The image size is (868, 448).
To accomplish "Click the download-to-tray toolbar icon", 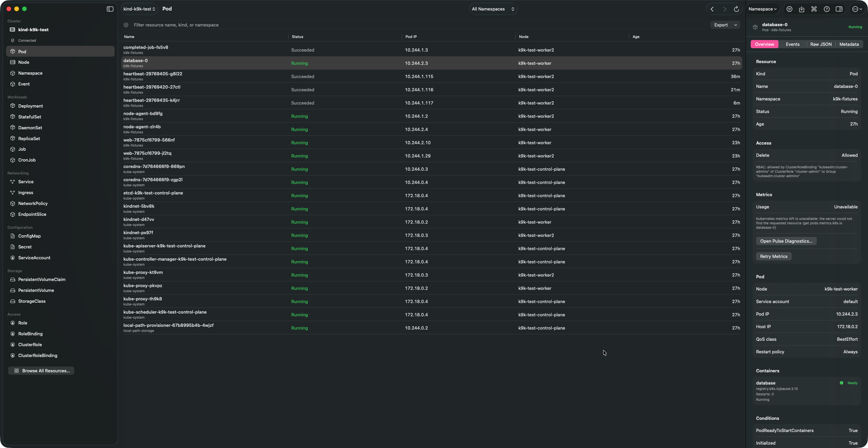I will 802,9.
